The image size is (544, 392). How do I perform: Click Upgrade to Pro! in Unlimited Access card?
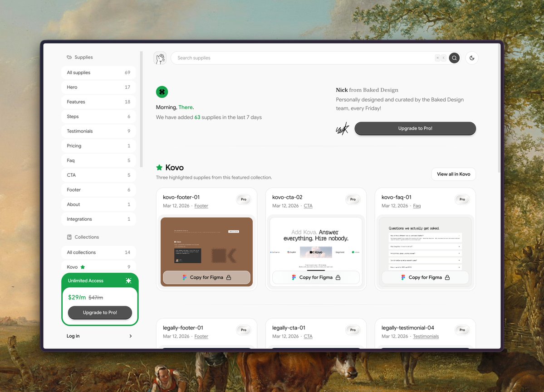click(100, 312)
